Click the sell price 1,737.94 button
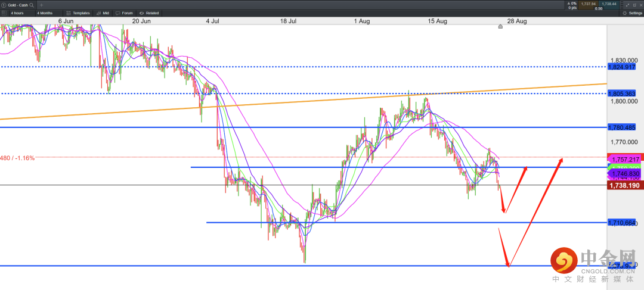This screenshot has width=644, height=290. pos(587,4)
